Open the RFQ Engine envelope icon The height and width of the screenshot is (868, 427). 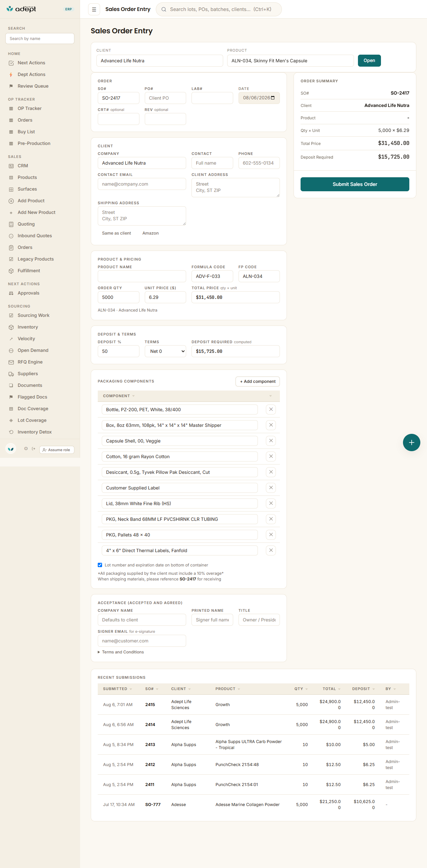(11, 362)
